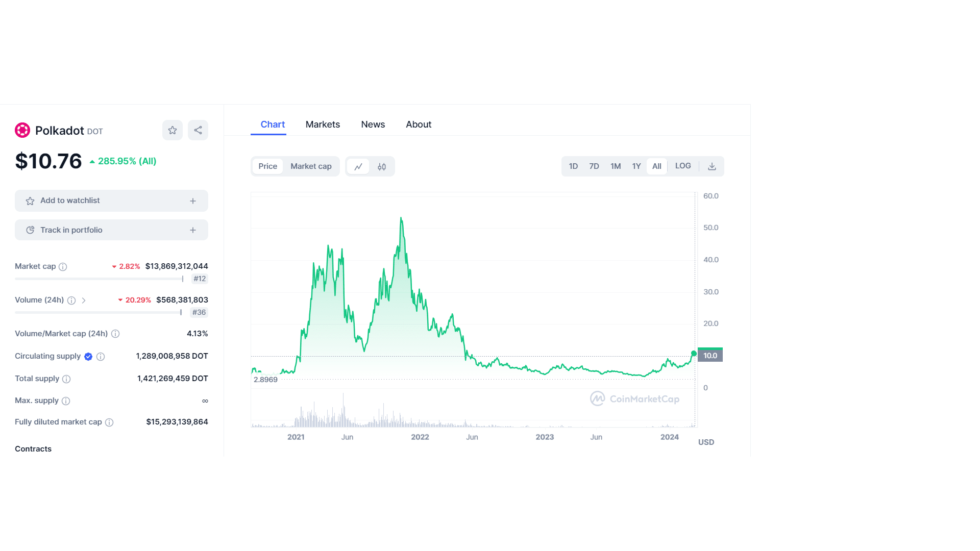
Task: Select the 7D time range button
Action: [594, 166]
